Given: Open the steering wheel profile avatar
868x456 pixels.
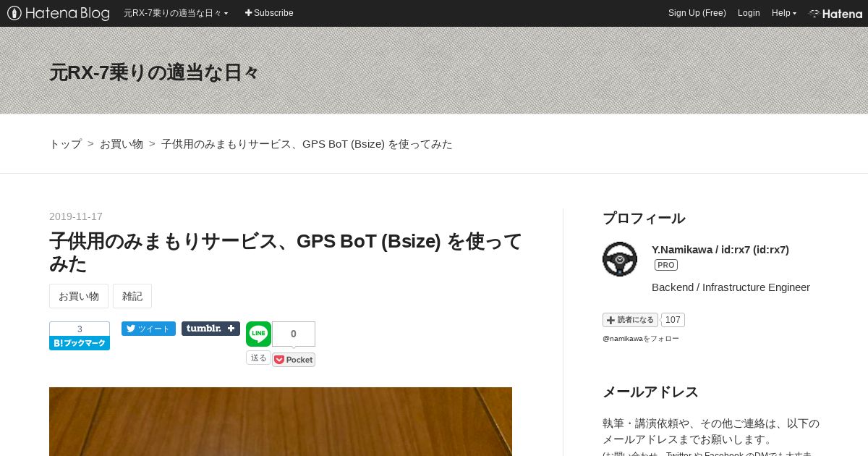Looking at the screenshot, I should (x=620, y=259).
